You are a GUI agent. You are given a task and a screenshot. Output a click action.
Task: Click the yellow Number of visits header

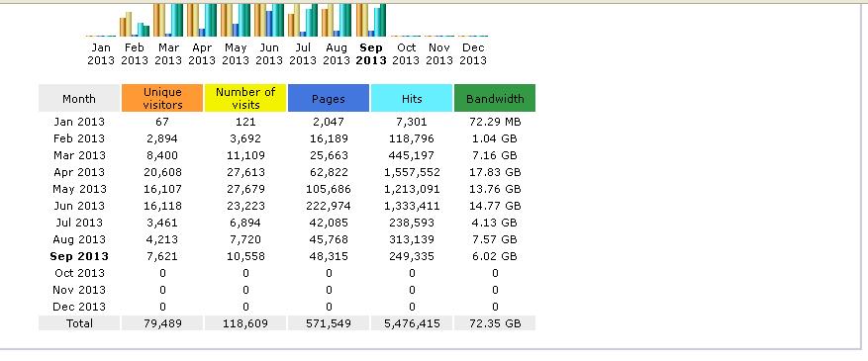click(245, 98)
